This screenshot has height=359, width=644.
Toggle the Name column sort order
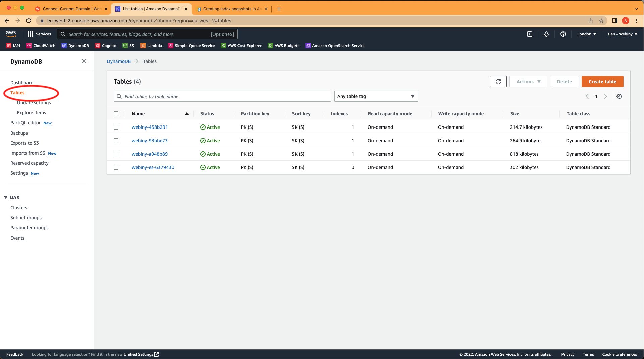coord(186,114)
